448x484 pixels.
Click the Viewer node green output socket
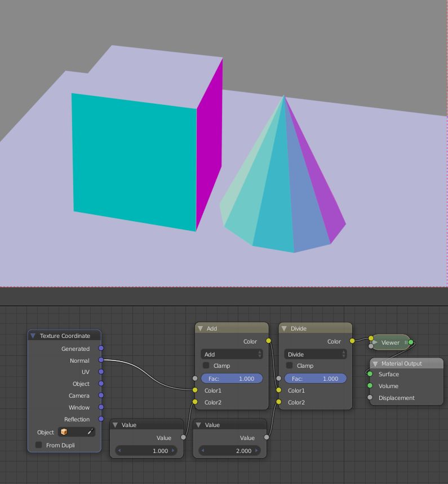411,342
